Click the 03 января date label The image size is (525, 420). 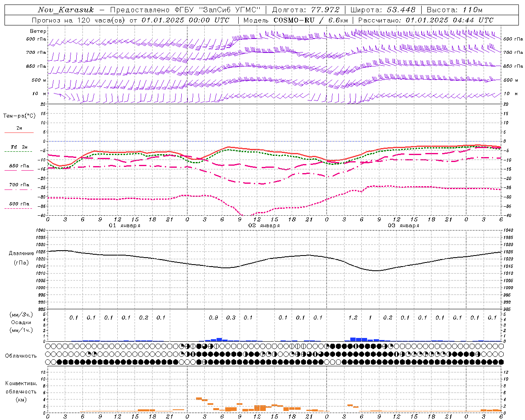[x=404, y=226]
